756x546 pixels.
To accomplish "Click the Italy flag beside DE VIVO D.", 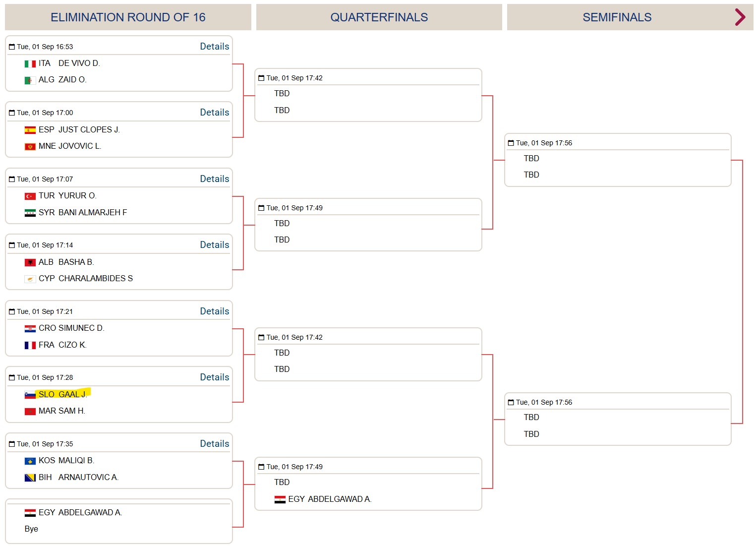I will click(x=30, y=64).
